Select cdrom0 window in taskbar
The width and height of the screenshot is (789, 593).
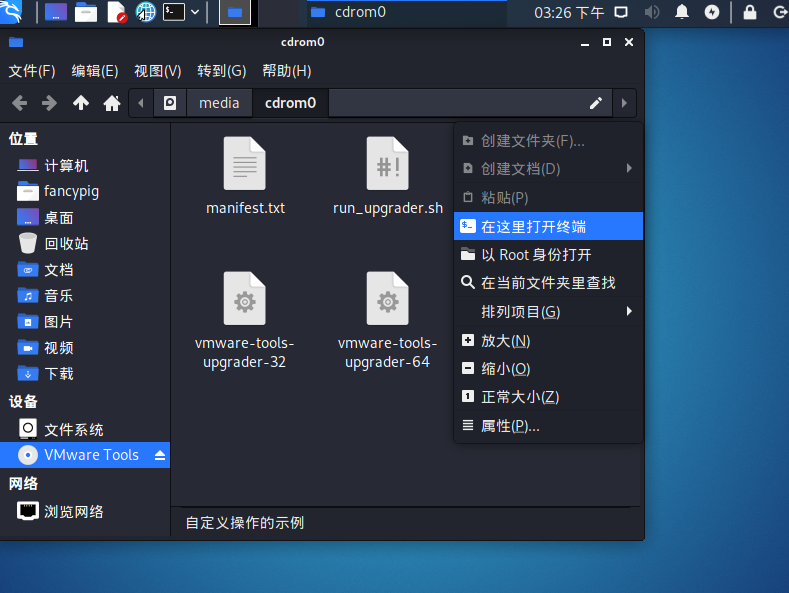(407, 12)
